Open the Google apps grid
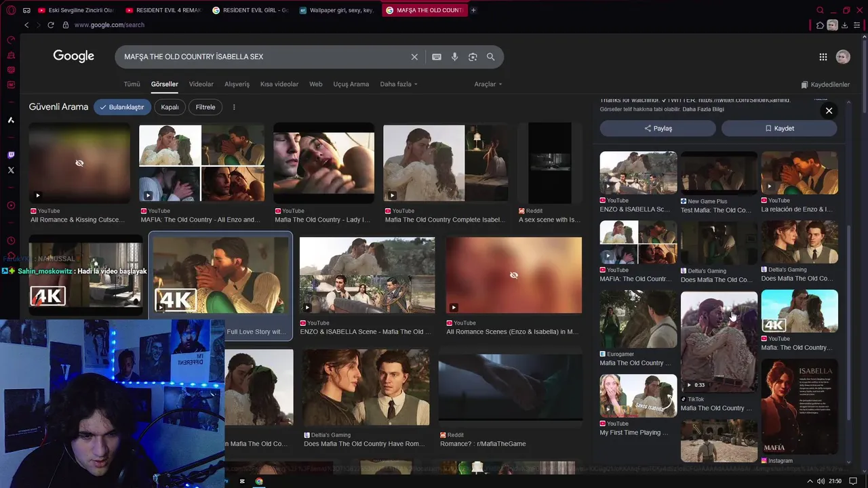This screenshot has height=488, width=868. pos(823,57)
